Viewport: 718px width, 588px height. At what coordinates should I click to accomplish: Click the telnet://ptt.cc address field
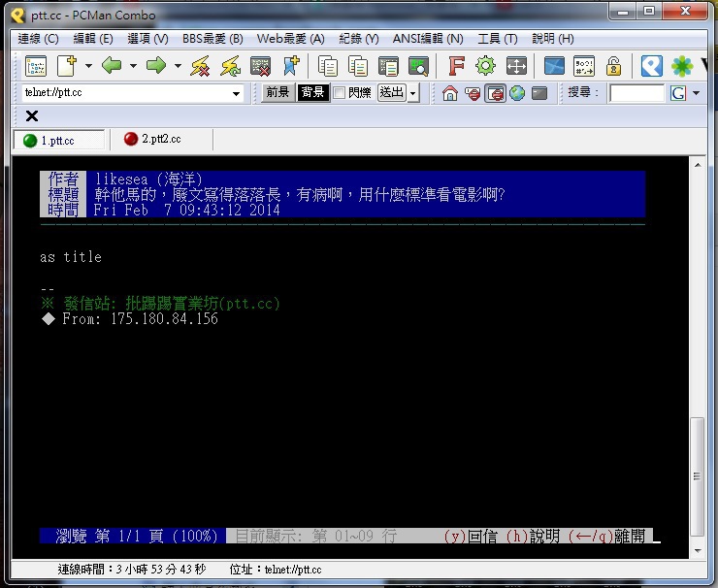click(x=133, y=93)
